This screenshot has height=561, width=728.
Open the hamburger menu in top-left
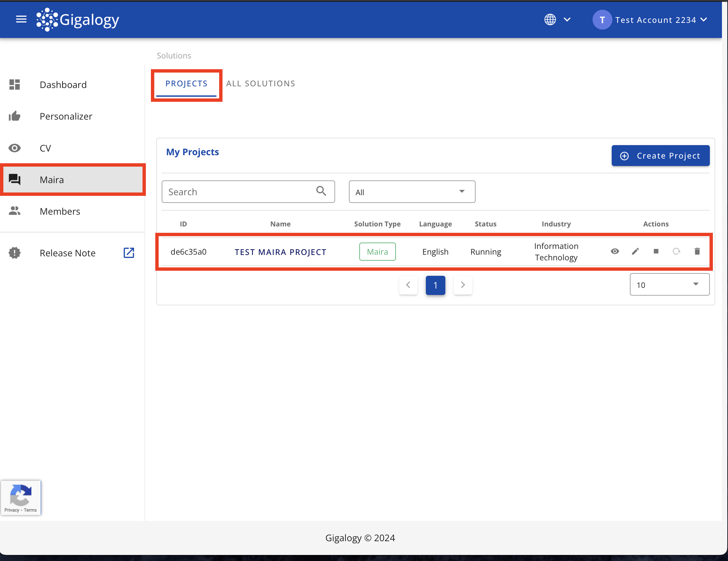21,19
